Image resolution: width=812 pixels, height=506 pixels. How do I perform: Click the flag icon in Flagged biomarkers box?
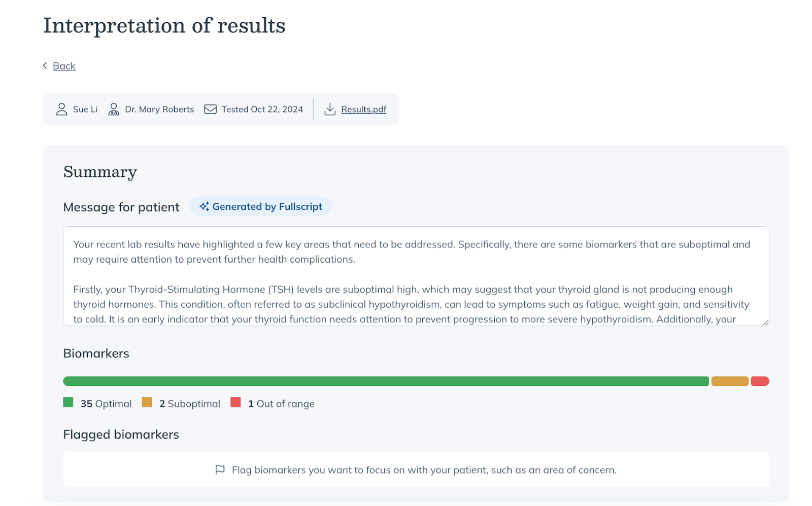(x=220, y=469)
